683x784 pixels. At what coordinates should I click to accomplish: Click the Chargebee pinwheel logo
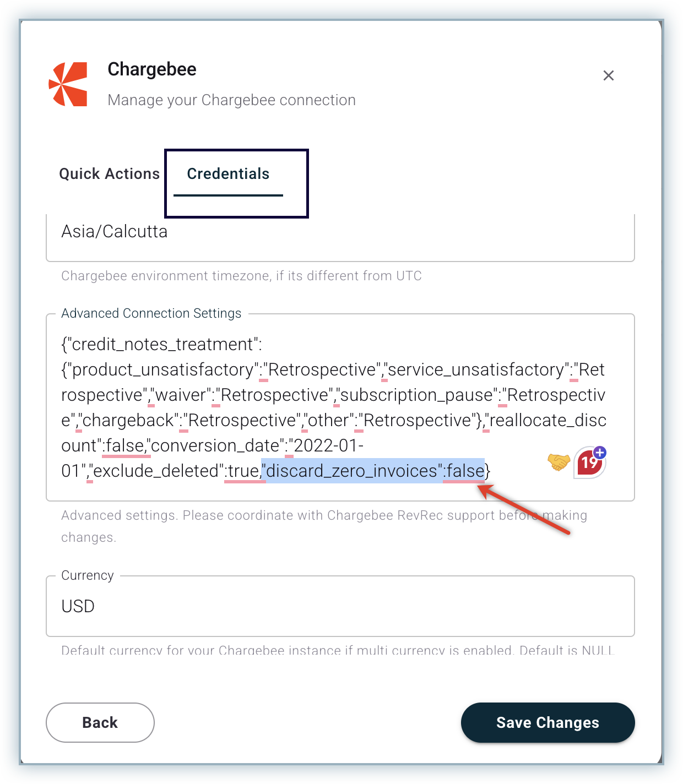[x=68, y=84]
